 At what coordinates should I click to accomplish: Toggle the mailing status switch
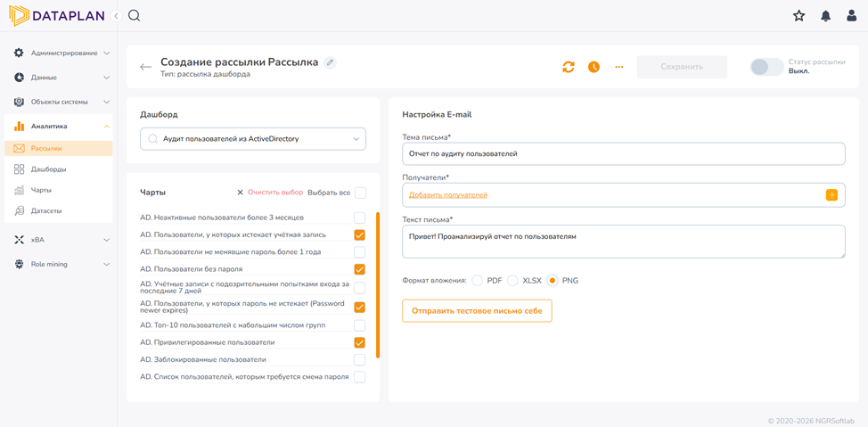click(766, 67)
